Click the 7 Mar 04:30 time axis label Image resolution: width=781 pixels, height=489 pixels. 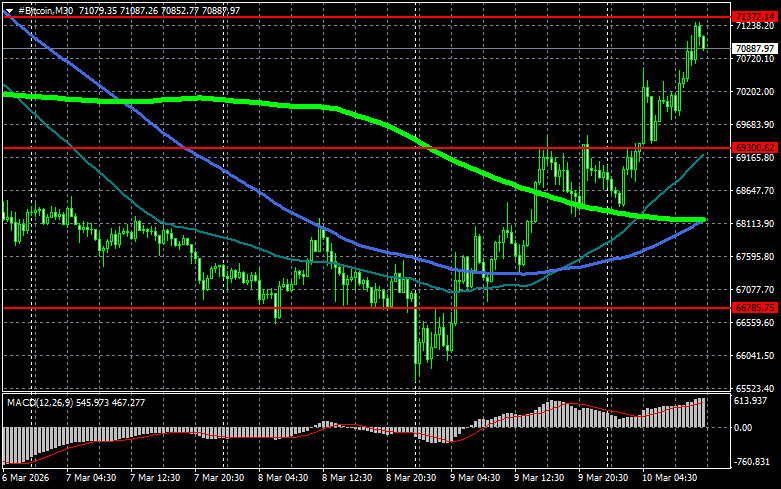tap(91, 478)
